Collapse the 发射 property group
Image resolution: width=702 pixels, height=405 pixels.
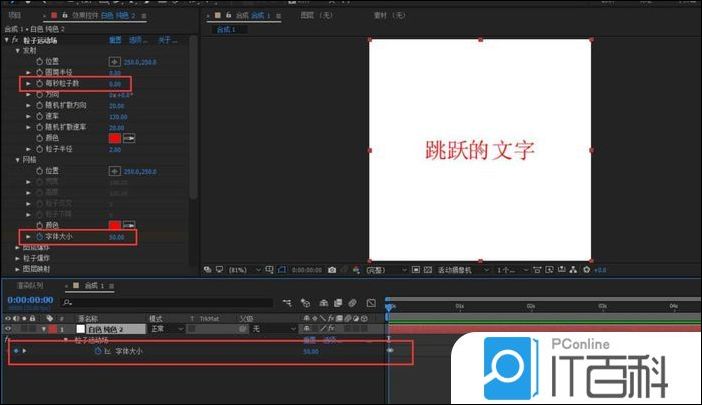point(18,51)
